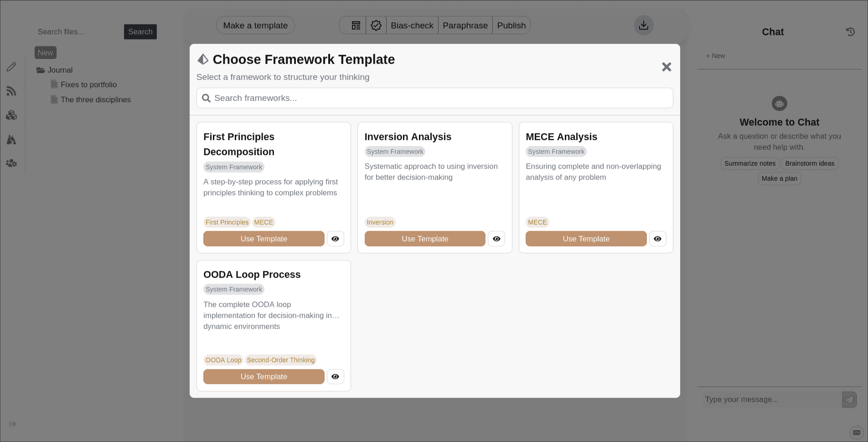Click the logout icon at bottom left
The image size is (868, 442).
(x=13, y=424)
